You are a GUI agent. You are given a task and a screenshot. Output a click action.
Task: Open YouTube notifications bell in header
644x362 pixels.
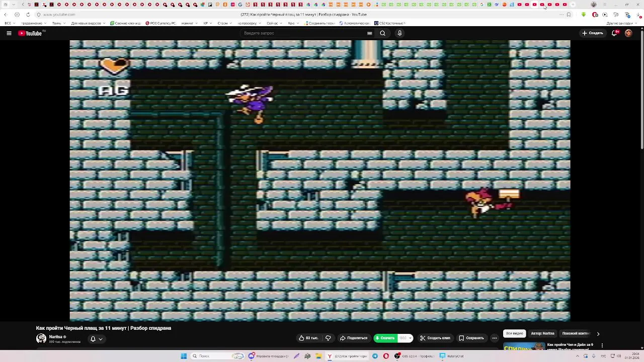pos(615,33)
